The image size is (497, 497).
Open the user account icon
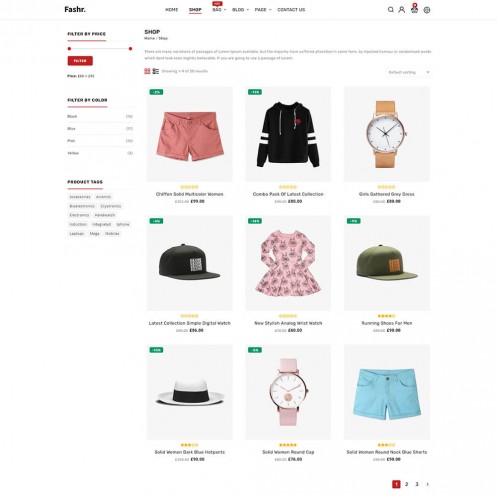[x=402, y=10]
